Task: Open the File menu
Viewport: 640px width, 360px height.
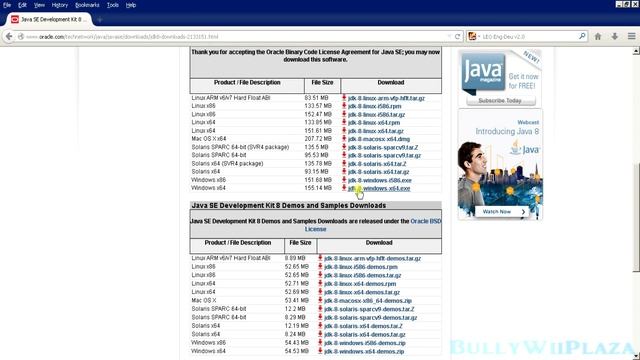Action: [7, 5]
